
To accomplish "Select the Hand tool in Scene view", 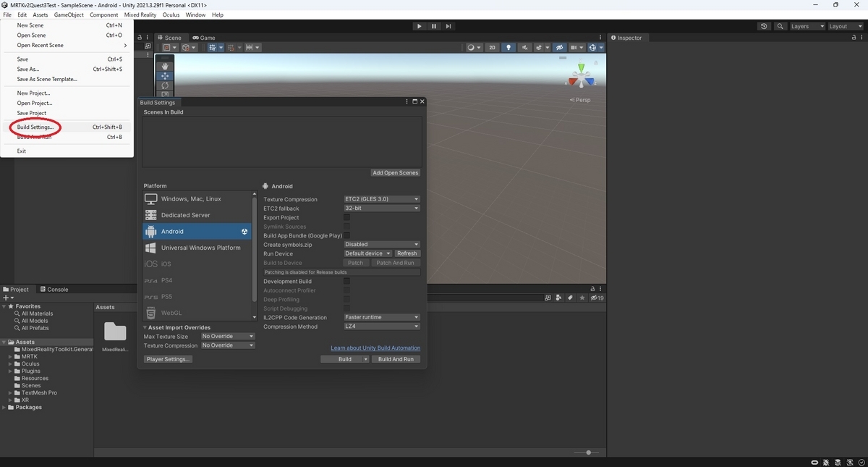I will click(x=165, y=67).
